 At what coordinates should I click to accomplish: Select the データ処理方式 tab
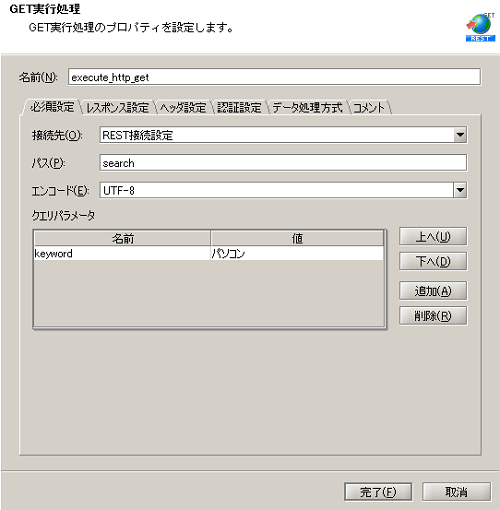tap(308, 108)
